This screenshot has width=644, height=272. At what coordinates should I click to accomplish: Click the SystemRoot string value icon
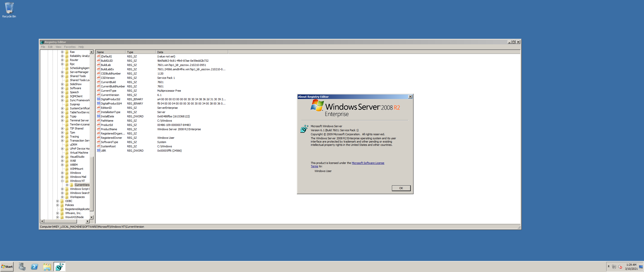click(99, 146)
